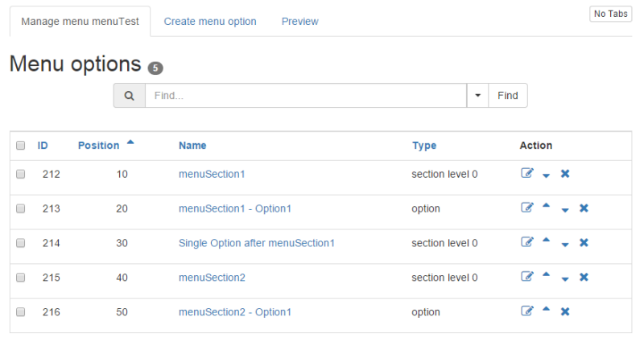Delete Single Option after menuSection1 row
644x342 pixels.
[x=584, y=243]
